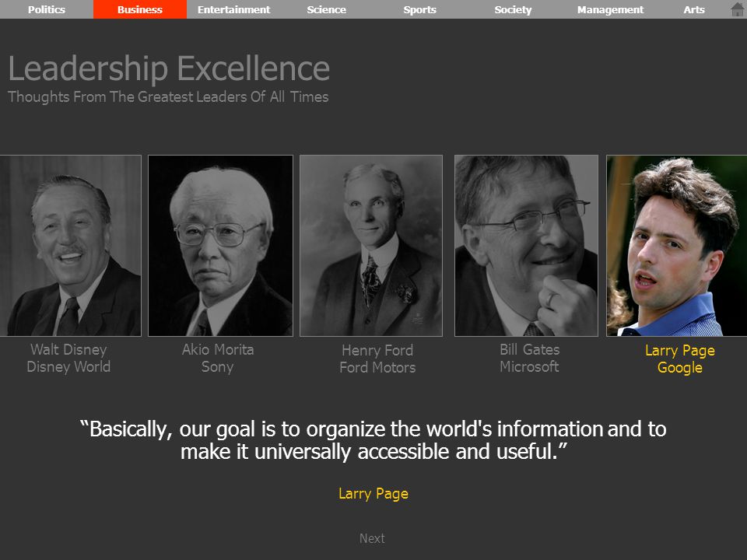
Task: Switch to the Entertainment tab
Action: (x=233, y=9)
